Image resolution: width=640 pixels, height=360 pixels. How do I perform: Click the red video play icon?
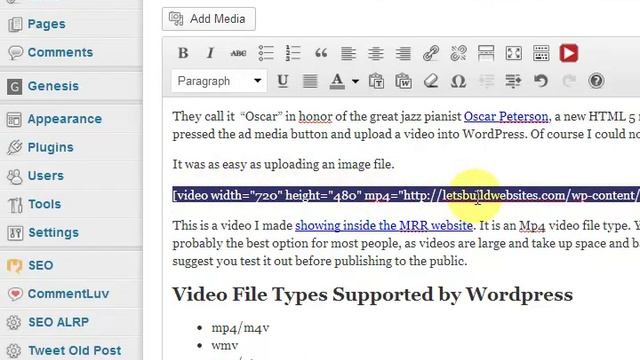569,53
